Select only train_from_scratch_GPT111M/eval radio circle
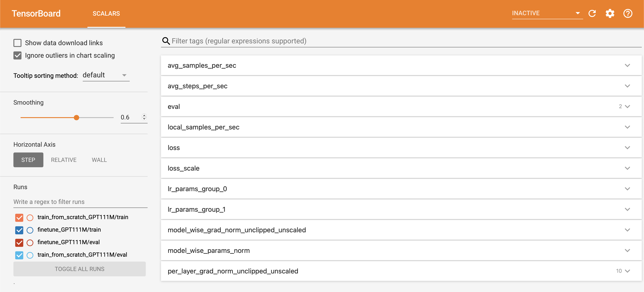Viewport: 644px width, 292px height. pos(30,255)
